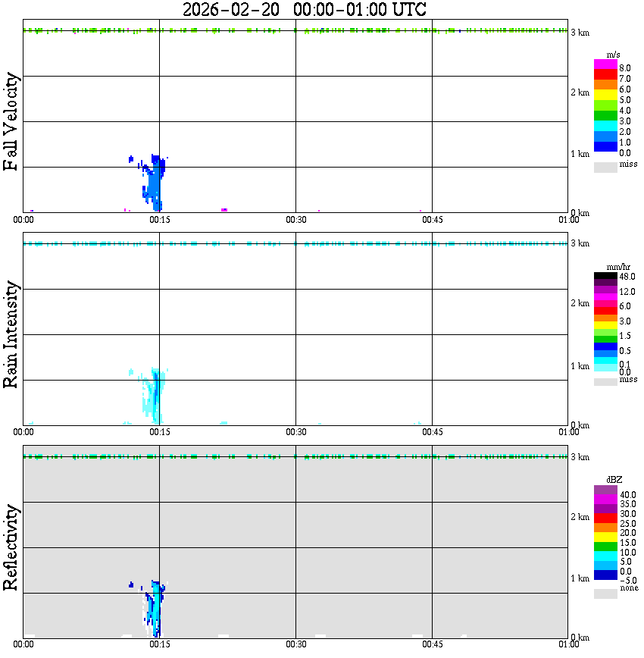Image resolution: width=644 pixels, height=658 pixels.
Task: Click the '3 km' label of the Fall Velocity plot
Action: 580,33
